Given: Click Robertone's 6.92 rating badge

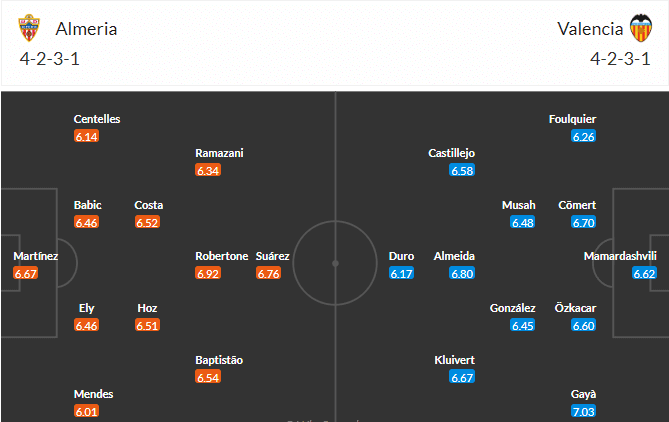Looking at the screenshot, I should [208, 272].
